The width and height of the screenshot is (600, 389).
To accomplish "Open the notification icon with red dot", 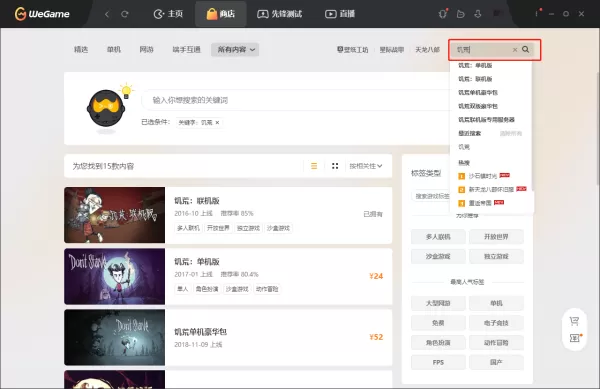I will pos(443,14).
